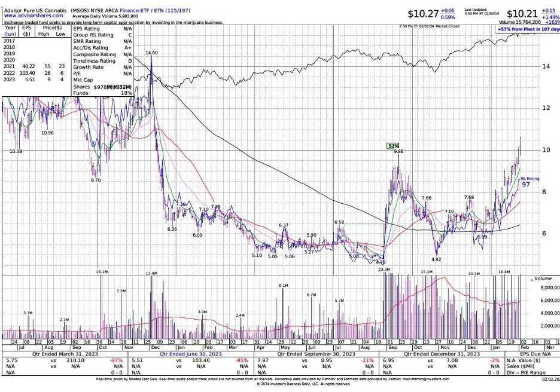The height and width of the screenshot is (392, 560).
Task: Click the +57% from Pivot box
Action: tap(528, 29)
